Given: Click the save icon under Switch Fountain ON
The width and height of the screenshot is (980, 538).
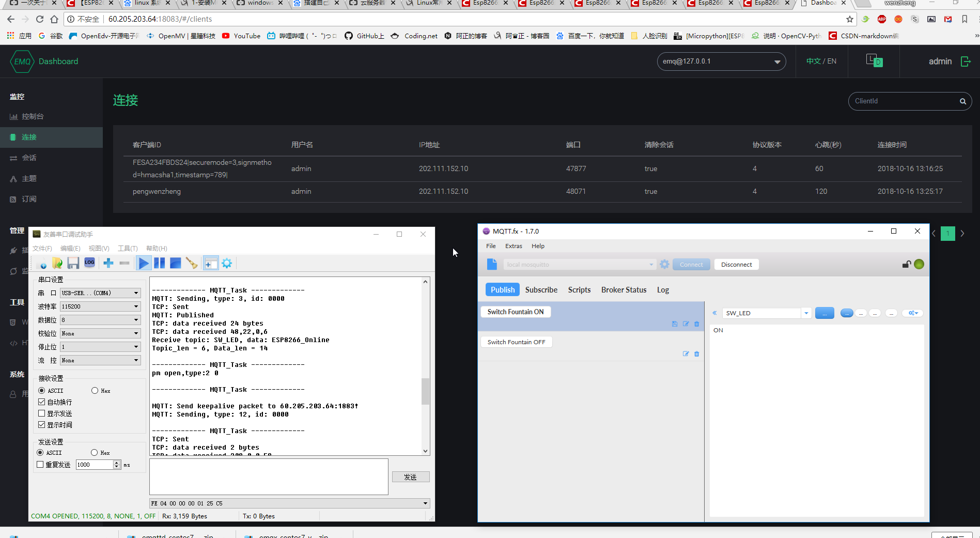Looking at the screenshot, I should coord(675,324).
